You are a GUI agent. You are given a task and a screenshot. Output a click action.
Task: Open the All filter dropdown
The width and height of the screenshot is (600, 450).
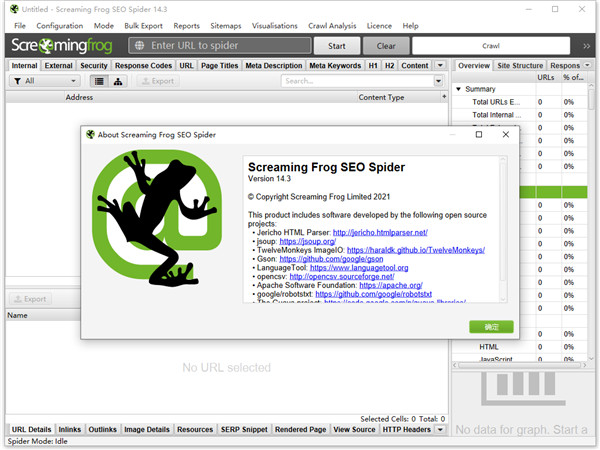pos(45,81)
